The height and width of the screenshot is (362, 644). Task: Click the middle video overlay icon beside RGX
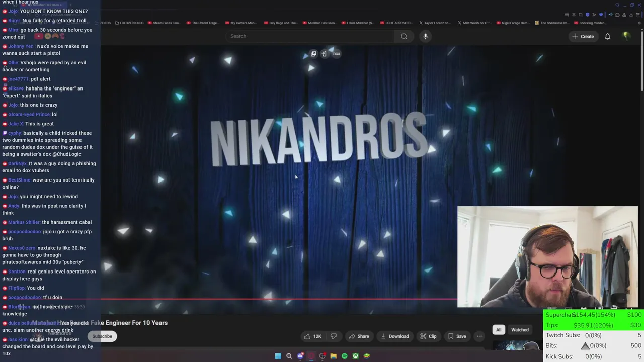[x=324, y=54]
